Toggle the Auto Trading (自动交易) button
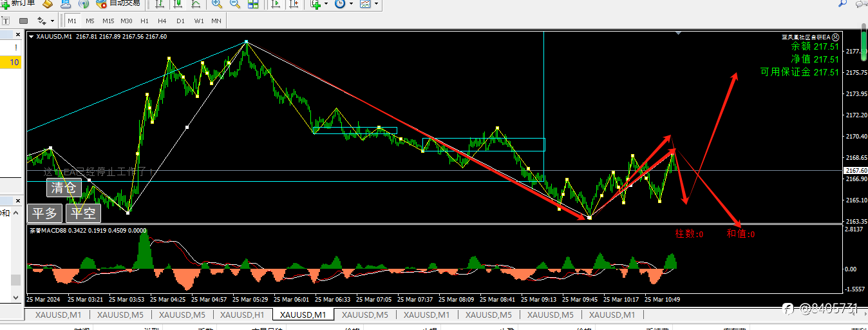Screen dimensions: 868x330 coord(118,3)
